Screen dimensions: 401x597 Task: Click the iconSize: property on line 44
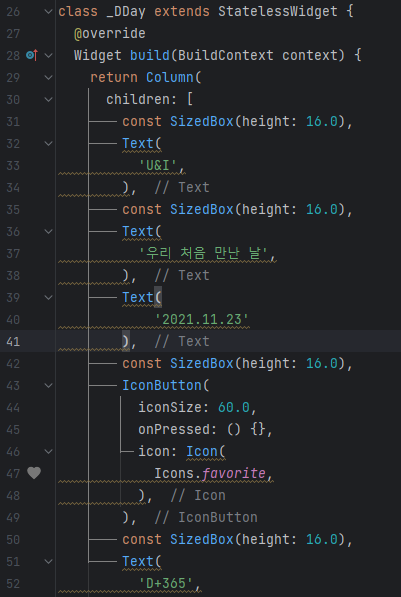tap(174, 407)
